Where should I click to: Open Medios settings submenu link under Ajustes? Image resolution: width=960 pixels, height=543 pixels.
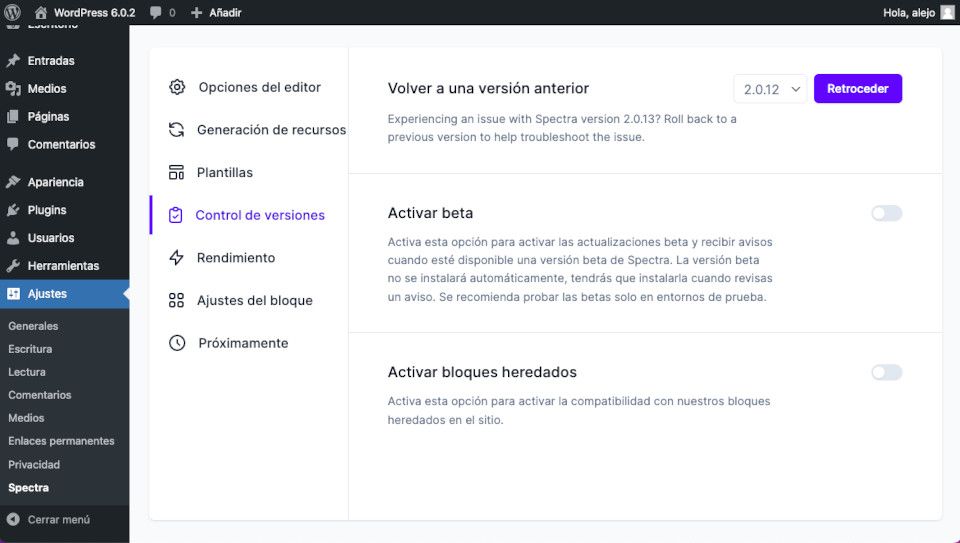pos(26,418)
